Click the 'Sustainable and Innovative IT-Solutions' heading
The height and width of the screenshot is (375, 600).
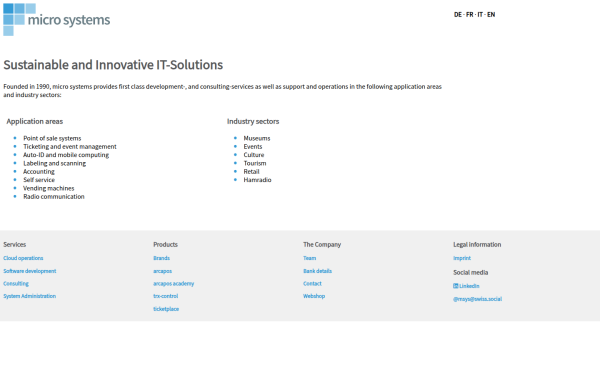(x=113, y=65)
